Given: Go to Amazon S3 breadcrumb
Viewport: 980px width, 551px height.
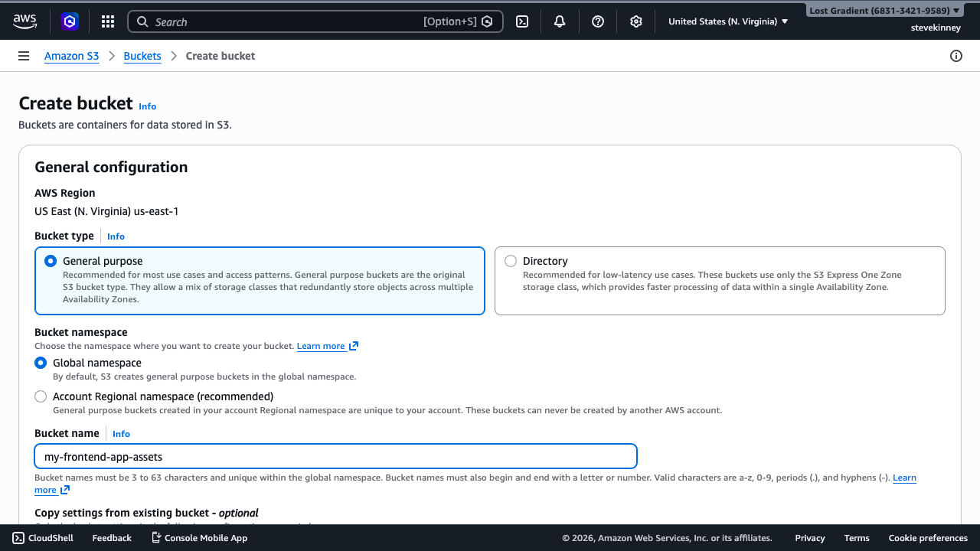Looking at the screenshot, I should point(71,56).
